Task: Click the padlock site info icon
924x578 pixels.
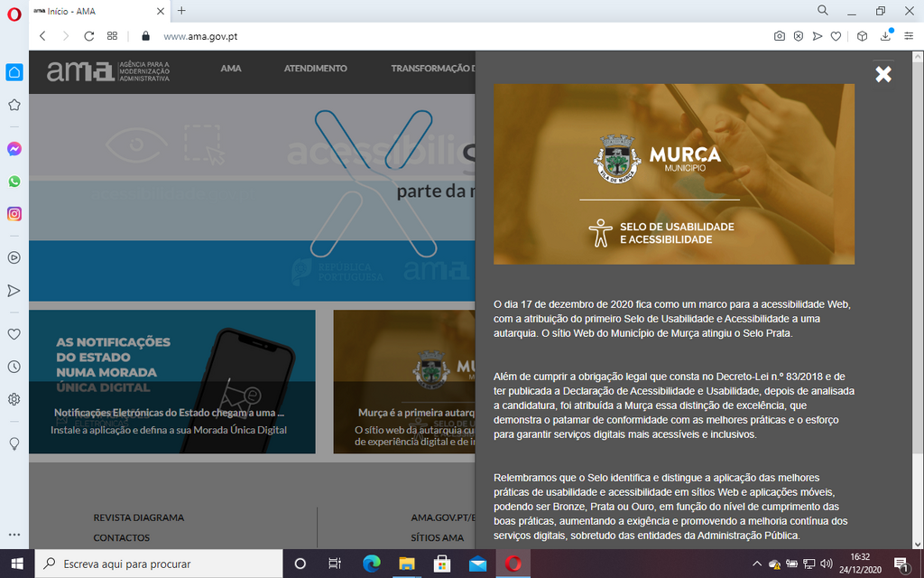Action: (146, 36)
